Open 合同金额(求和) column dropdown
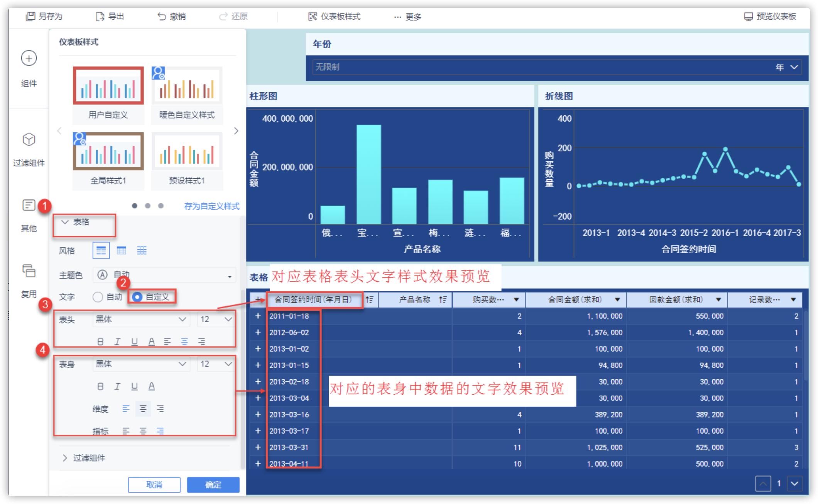The height and width of the screenshot is (504, 818). pyautogui.click(x=617, y=300)
